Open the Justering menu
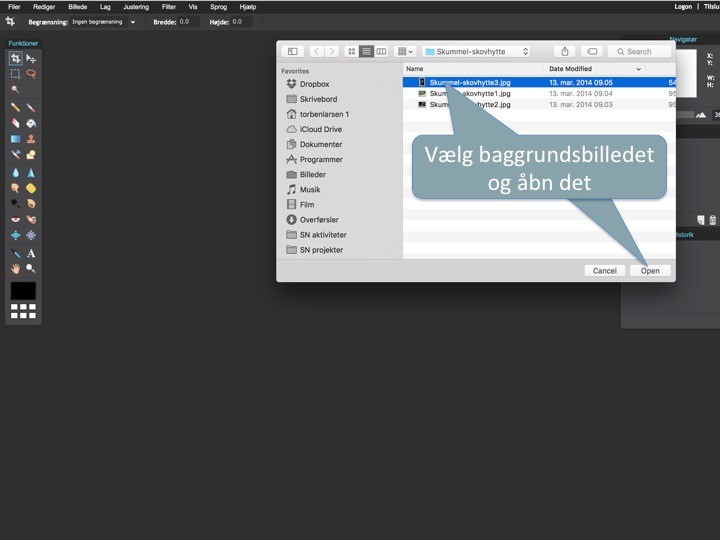720x540 pixels. 136,6
